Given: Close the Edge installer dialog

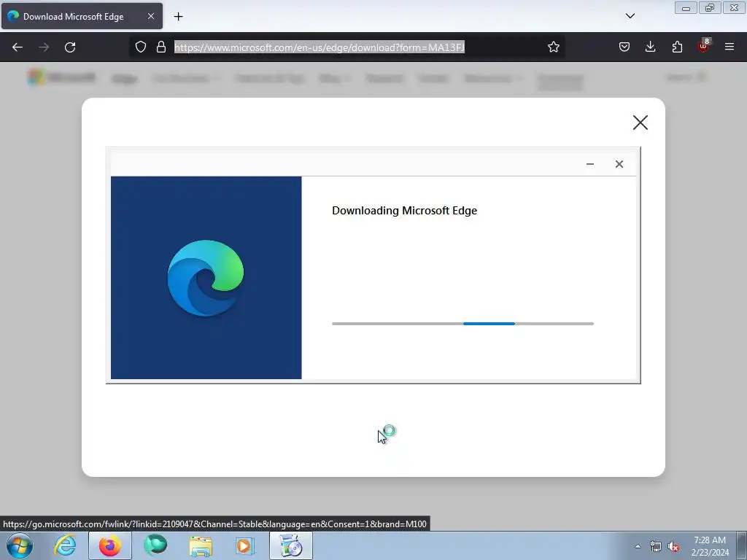Looking at the screenshot, I should coord(619,164).
